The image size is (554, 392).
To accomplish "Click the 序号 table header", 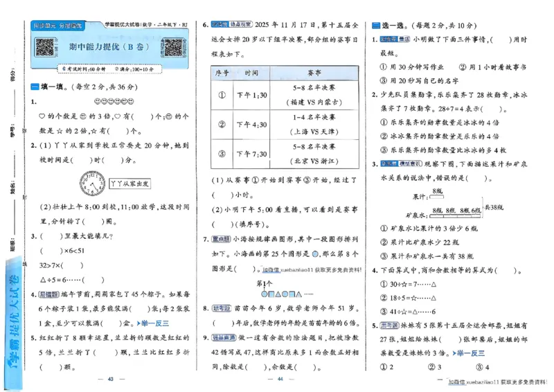I will coord(222,73).
